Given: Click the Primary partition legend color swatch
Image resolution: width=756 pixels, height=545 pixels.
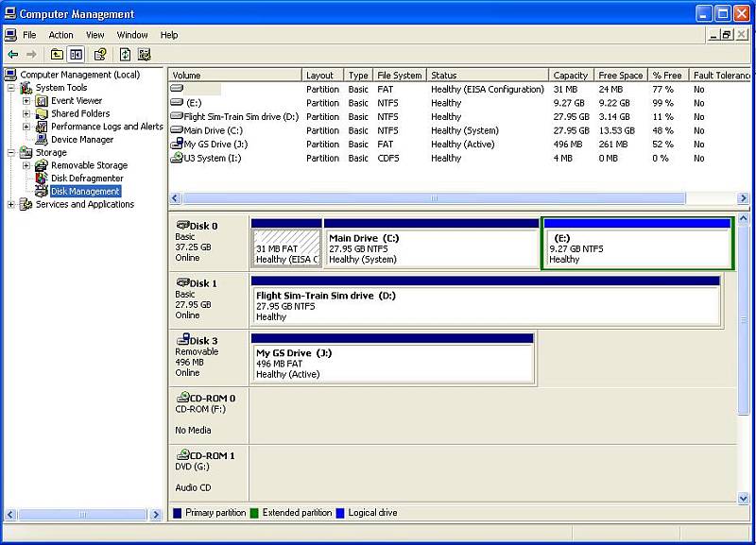Looking at the screenshot, I should point(178,513).
